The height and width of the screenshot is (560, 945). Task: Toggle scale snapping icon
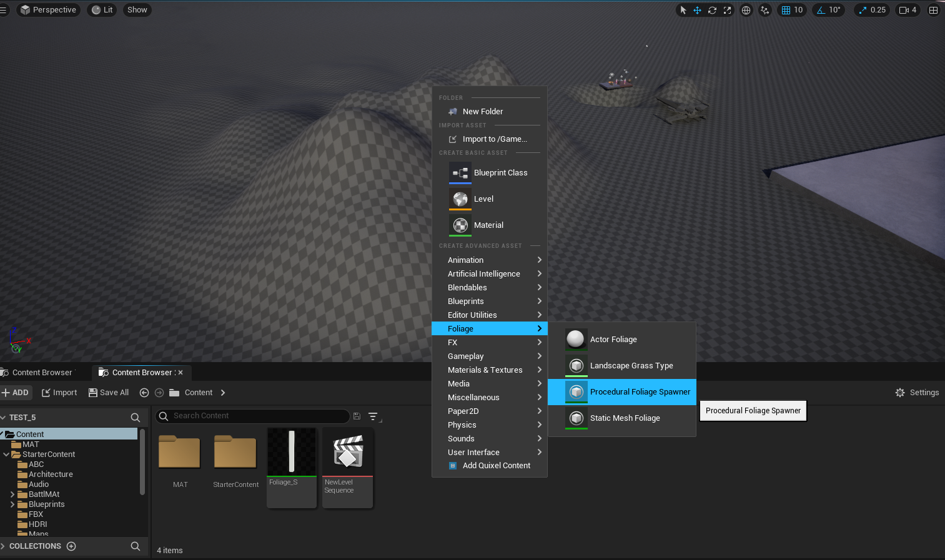click(863, 10)
